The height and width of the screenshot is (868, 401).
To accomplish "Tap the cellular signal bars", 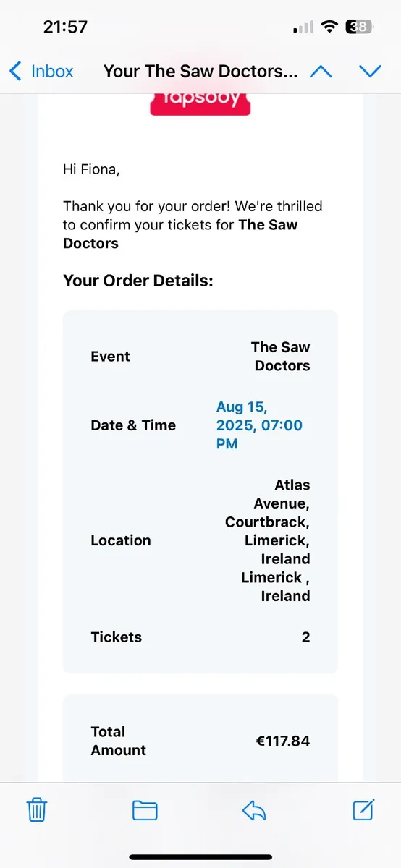I will 303,27.
